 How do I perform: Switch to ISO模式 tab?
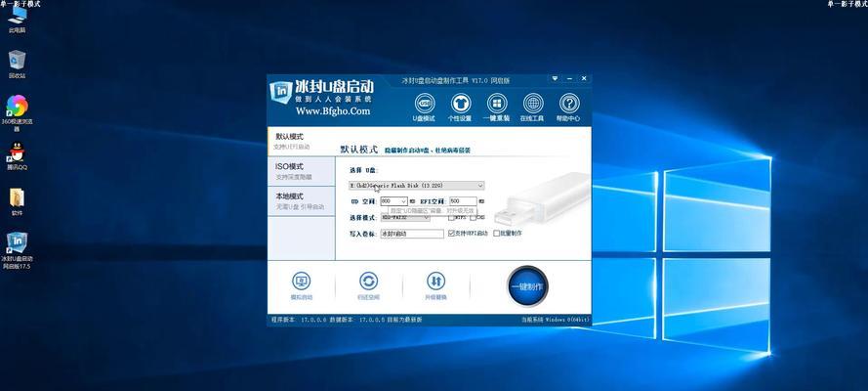[x=301, y=171]
